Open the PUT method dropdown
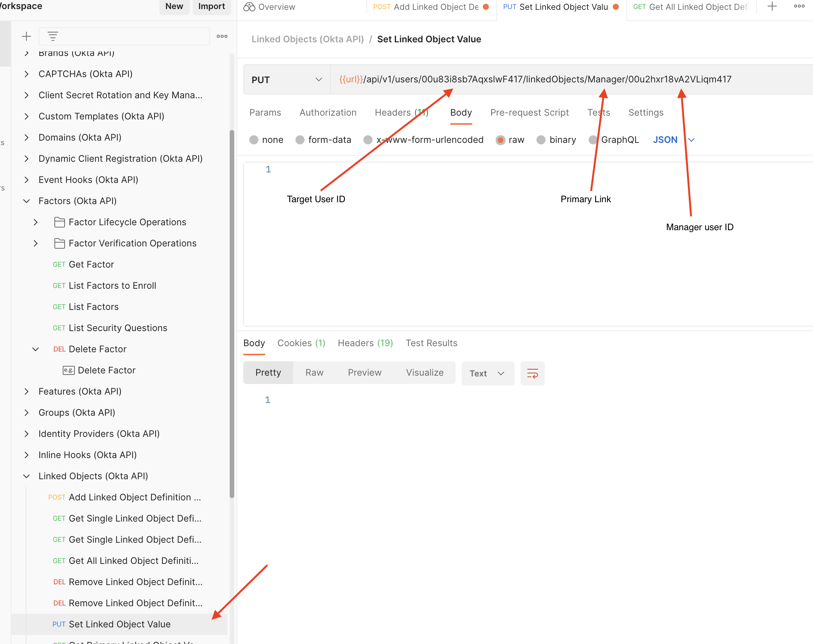 (x=287, y=80)
